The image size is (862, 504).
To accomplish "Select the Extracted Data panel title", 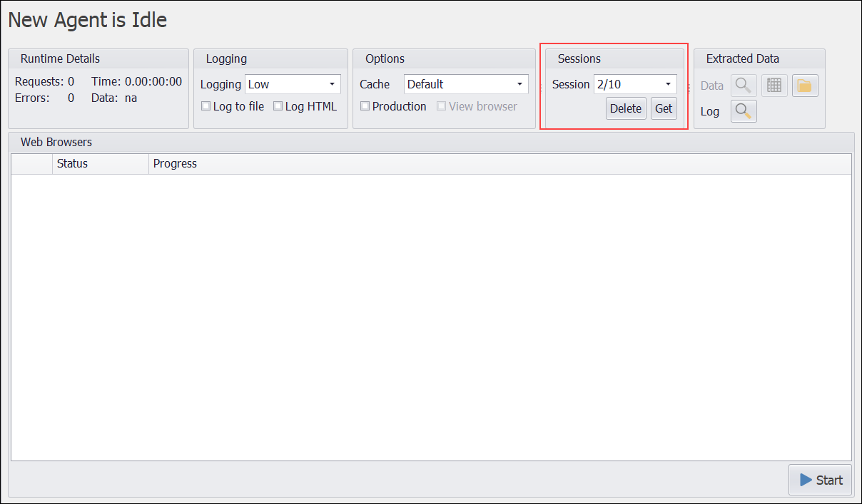I will pos(742,58).
